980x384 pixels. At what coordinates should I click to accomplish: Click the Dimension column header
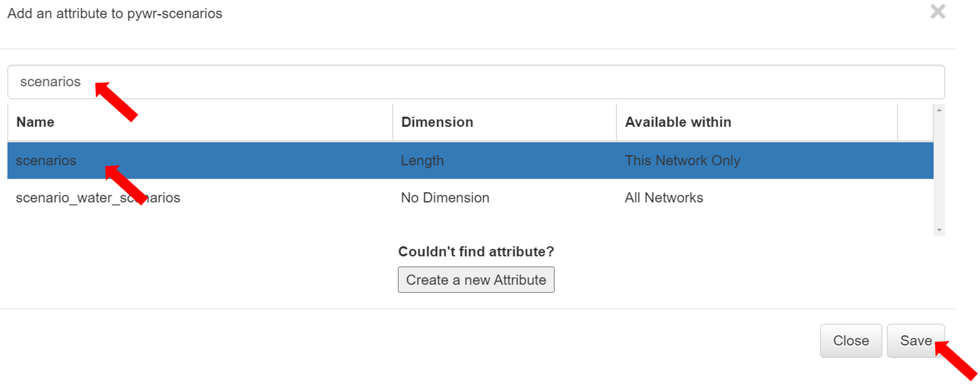point(437,122)
